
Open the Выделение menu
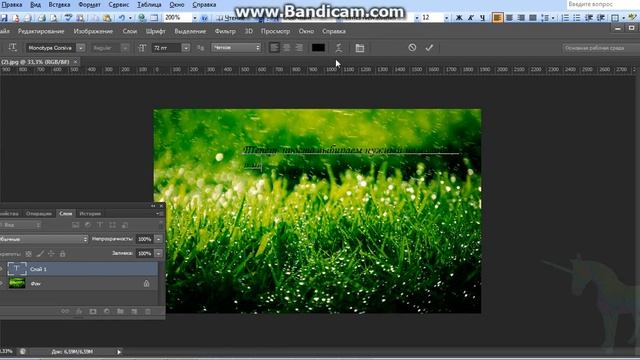click(190, 31)
